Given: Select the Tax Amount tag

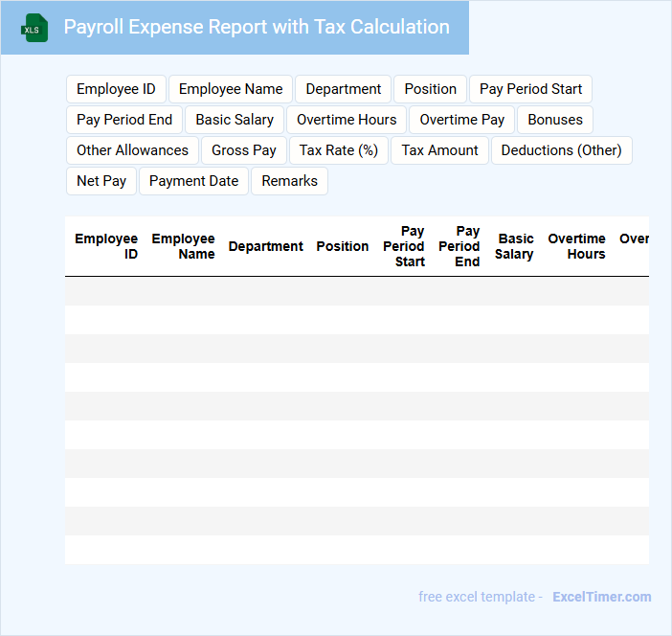Looking at the screenshot, I should [439, 150].
